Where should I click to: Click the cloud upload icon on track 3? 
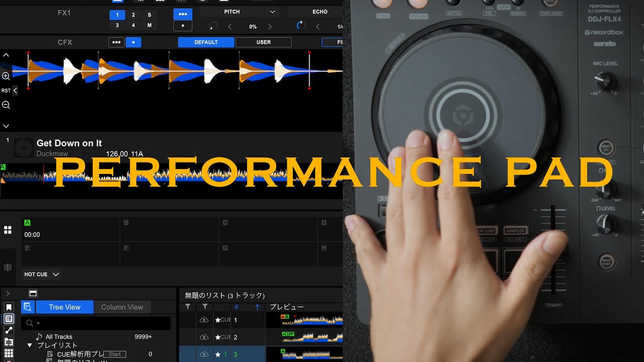(204, 354)
